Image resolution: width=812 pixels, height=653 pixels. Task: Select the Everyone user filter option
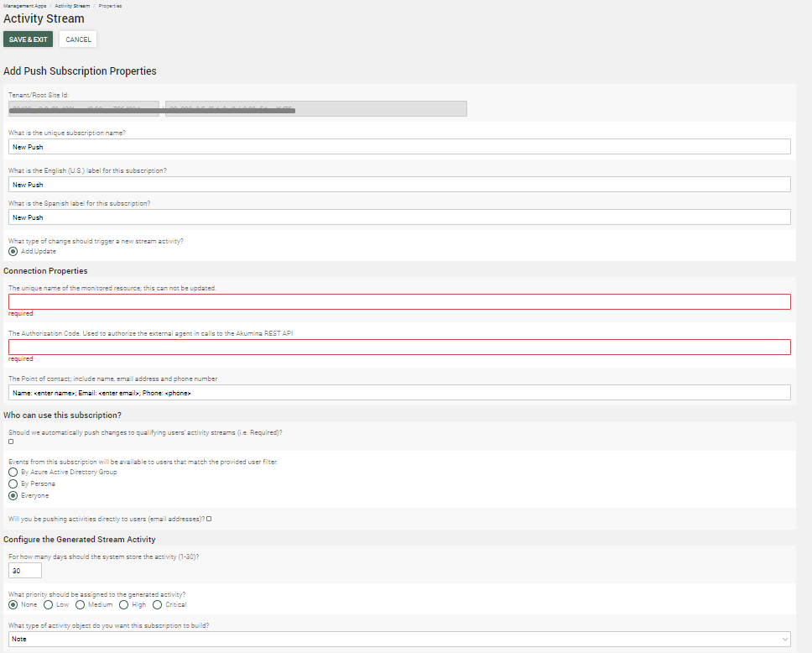pyautogui.click(x=13, y=496)
